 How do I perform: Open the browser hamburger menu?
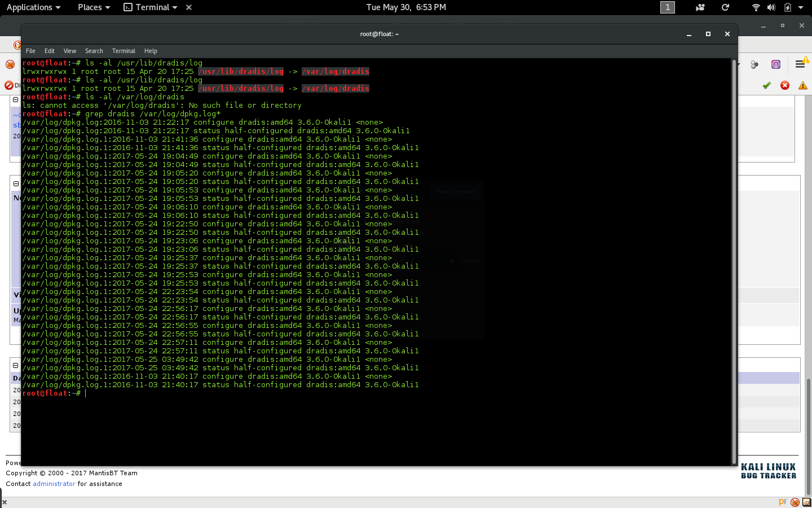click(800, 64)
